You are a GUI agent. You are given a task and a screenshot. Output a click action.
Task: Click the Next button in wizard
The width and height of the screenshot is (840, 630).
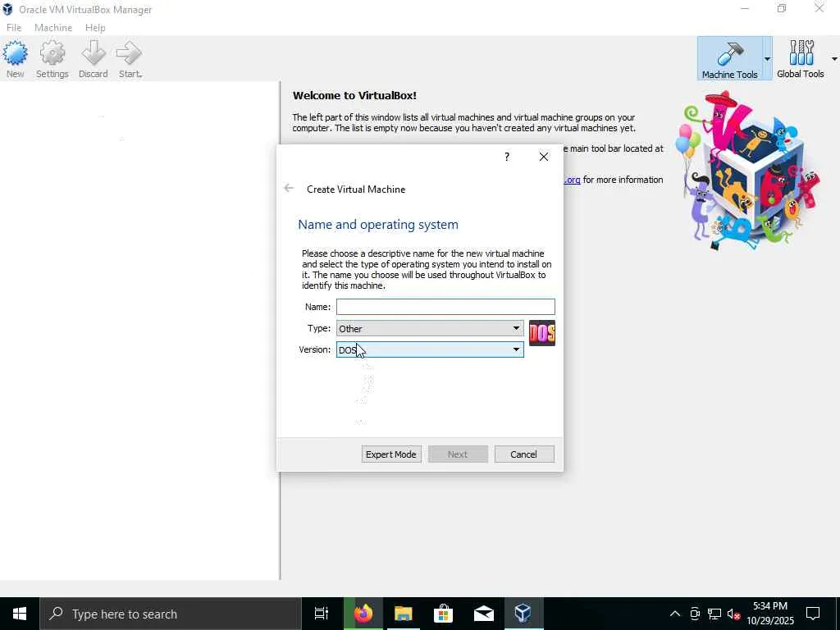pos(458,454)
